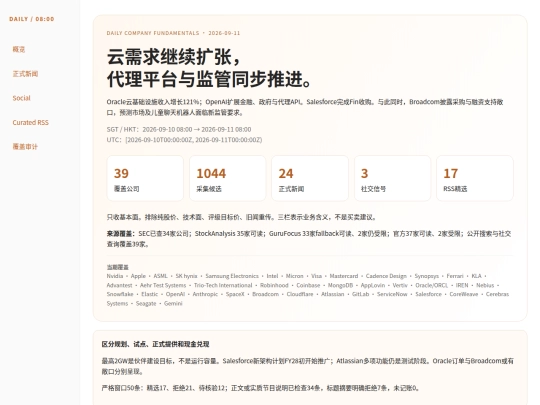Viewport: 540px width, 405px height.
Task: Click the UTC time range line
Action: (x=184, y=140)
